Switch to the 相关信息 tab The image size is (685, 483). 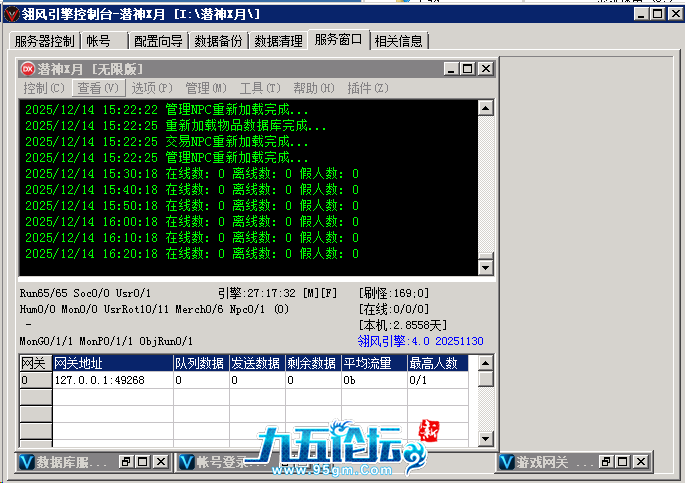[x=399, y=41]
